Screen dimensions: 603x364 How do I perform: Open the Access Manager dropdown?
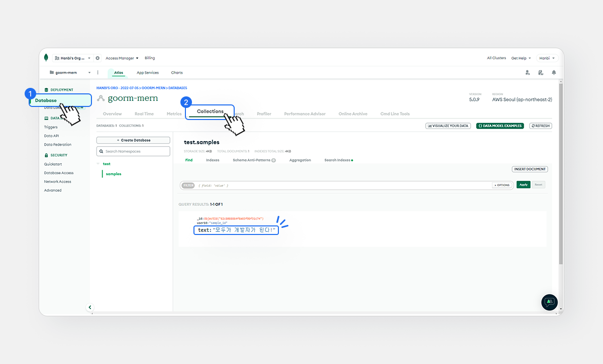(122, 58)
